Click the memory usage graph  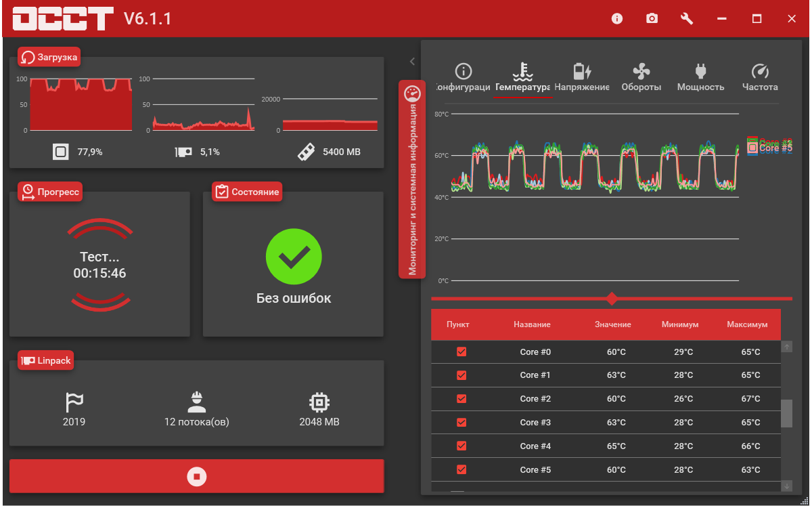coord(330,115)
